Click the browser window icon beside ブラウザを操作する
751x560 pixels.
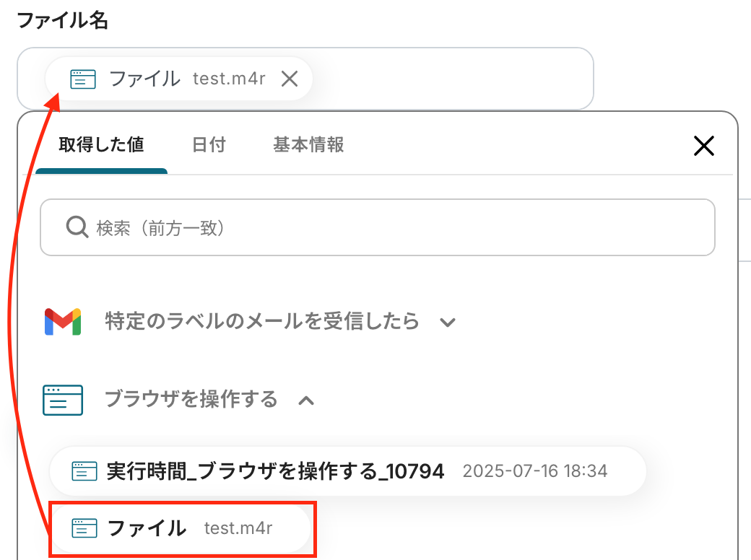point(63,400)
